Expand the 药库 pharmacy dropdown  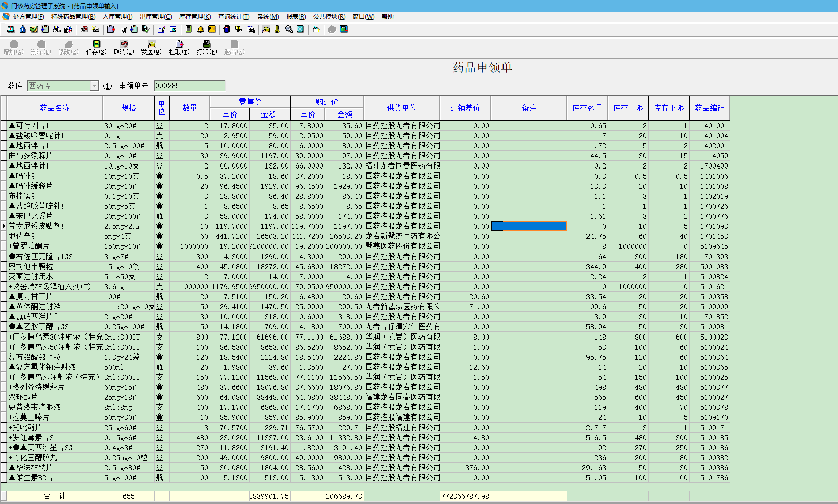pos(94,86)
